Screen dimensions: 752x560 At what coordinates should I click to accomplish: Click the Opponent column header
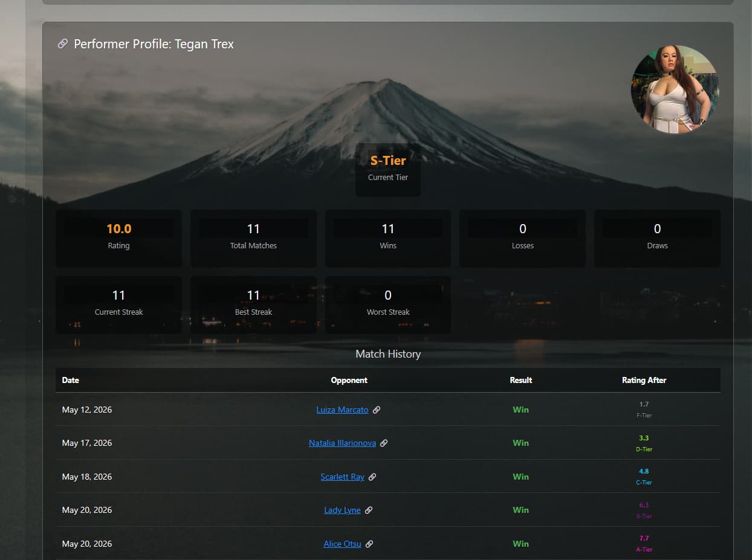click(x=349, y=380)
